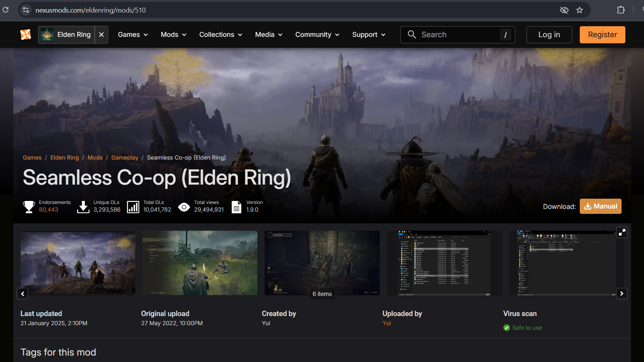Open the Support dropdown
This screenshot has width=644, height=362.
(369, 35)
